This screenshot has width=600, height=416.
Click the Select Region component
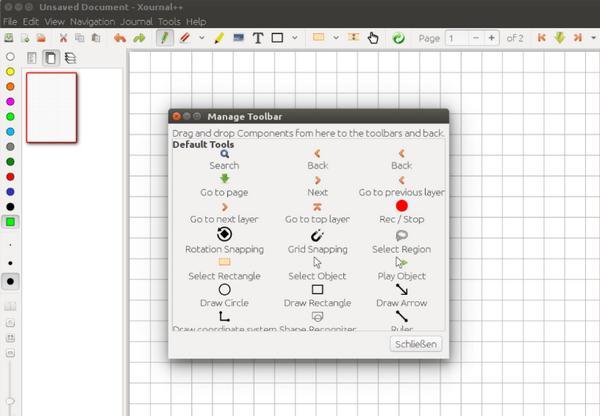tap(401, 241)
